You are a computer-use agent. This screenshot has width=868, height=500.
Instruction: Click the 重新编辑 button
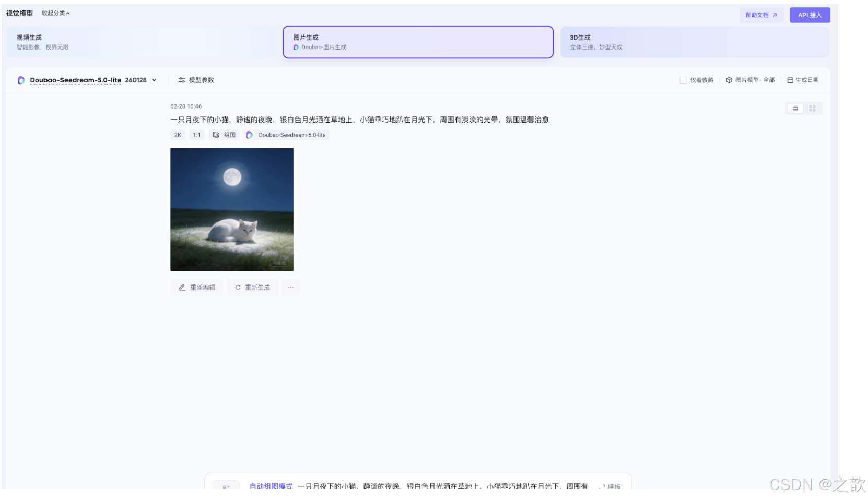197,288
